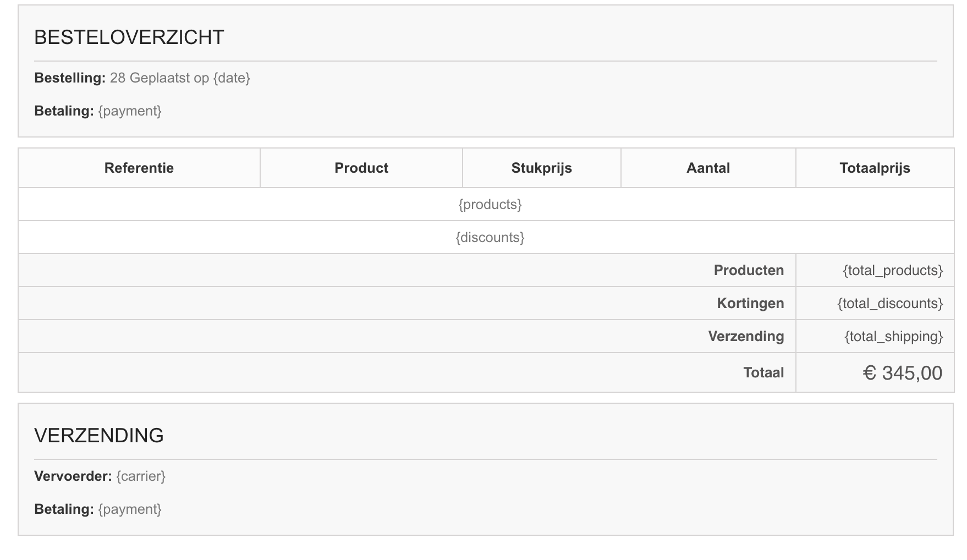967x560 pixels.
Task: Click the {products} placeholder row
Action: (x=486, y=205)
